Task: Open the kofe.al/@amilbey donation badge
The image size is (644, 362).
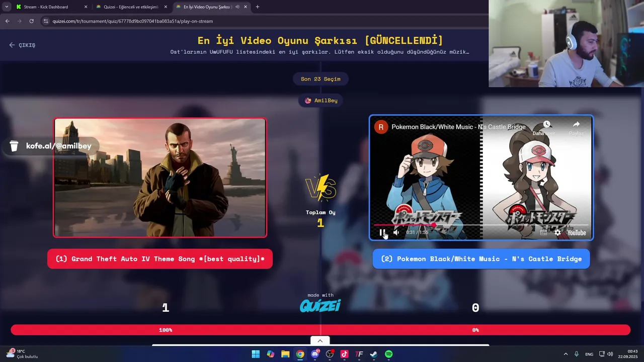Action: pos(50,146)
